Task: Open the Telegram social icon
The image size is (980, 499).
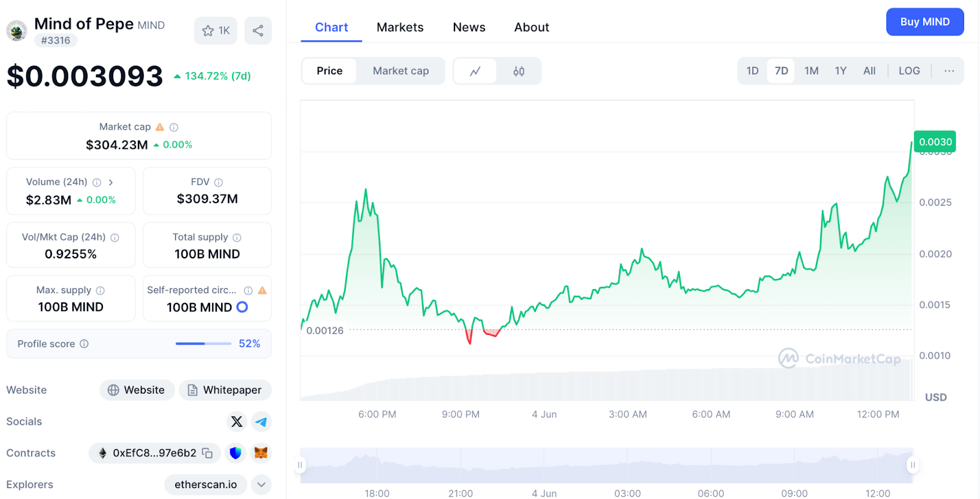Action: (x=262, y=422)
